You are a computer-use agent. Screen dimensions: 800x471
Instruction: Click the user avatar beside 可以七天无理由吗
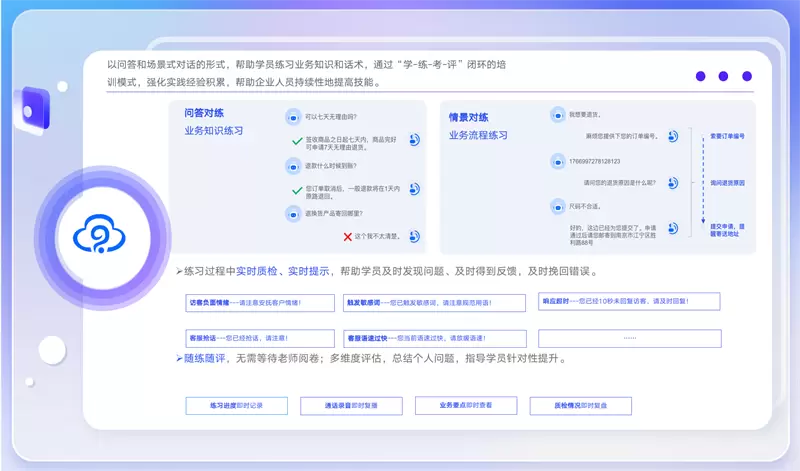coord(293,116)
